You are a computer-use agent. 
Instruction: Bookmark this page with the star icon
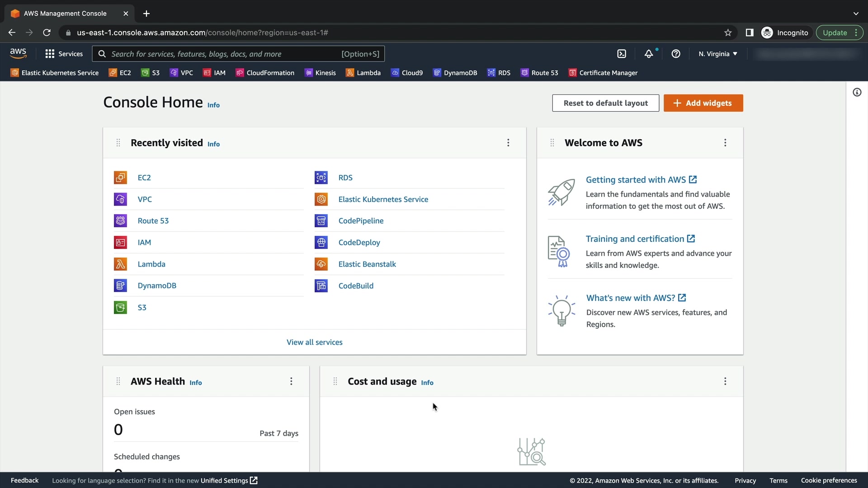click(x=728, y=33)
